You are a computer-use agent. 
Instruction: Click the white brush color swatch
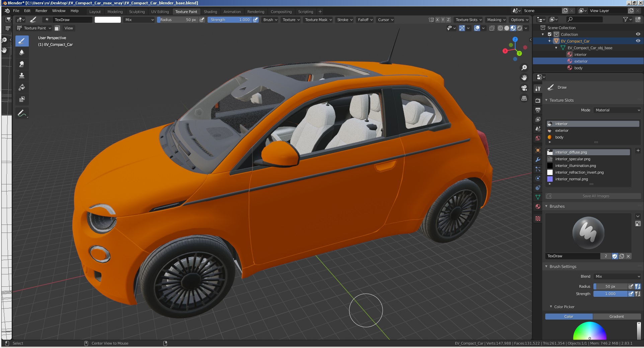coord(108,20)
